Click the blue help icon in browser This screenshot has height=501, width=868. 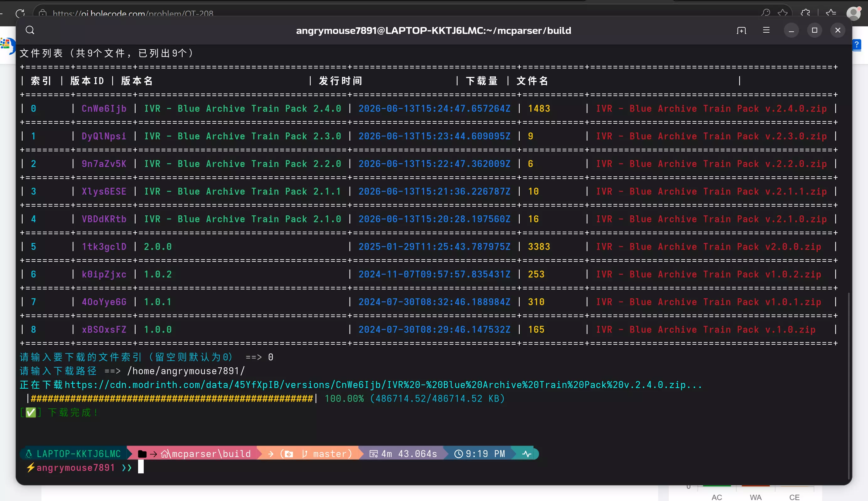click(x=857, y=45)
